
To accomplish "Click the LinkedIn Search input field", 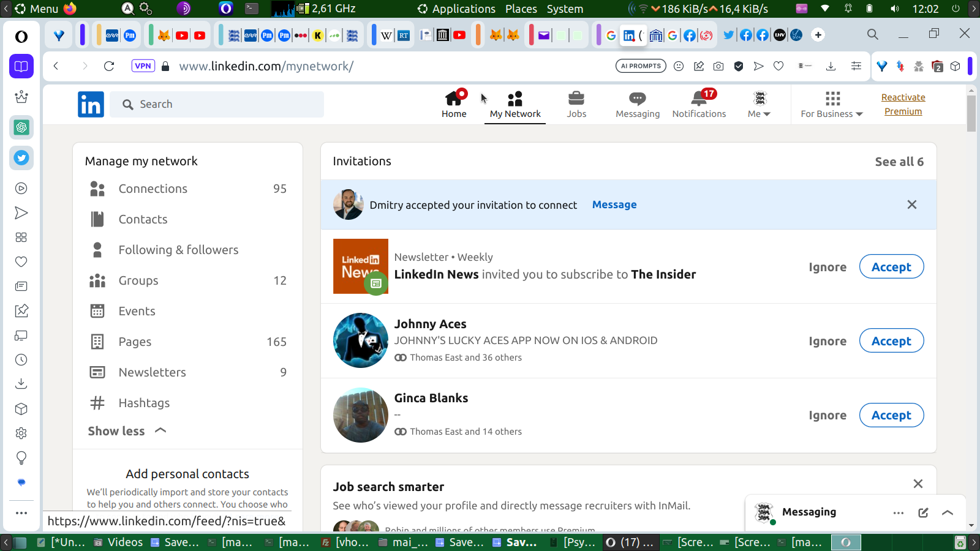I will [x=217, y=104].
